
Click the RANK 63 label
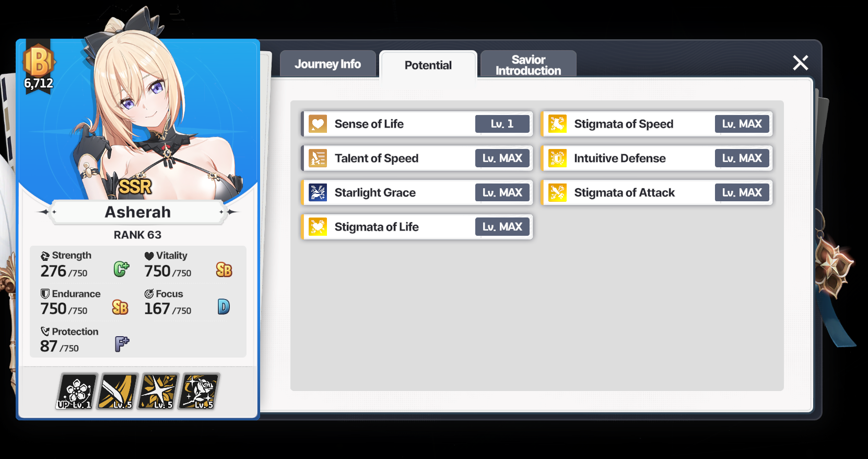[x=138, y=235]
